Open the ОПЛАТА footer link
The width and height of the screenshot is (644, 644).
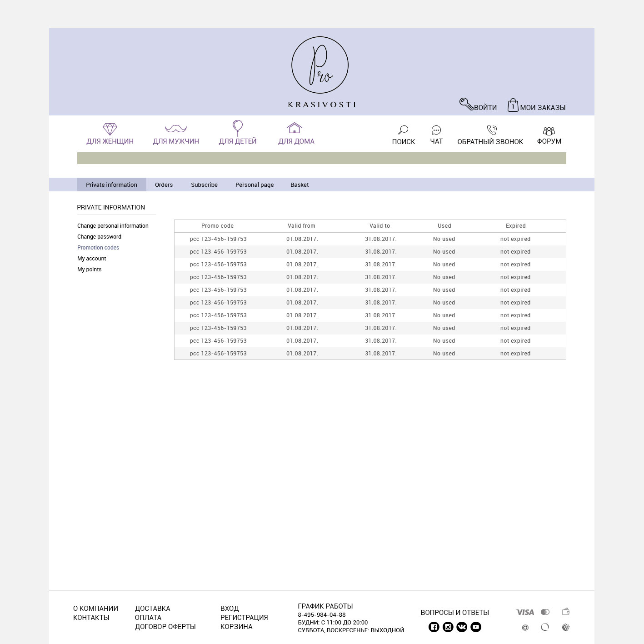[148, 618]
